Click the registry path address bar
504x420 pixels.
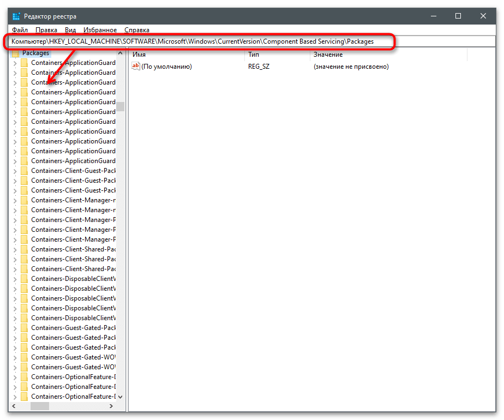218,41
